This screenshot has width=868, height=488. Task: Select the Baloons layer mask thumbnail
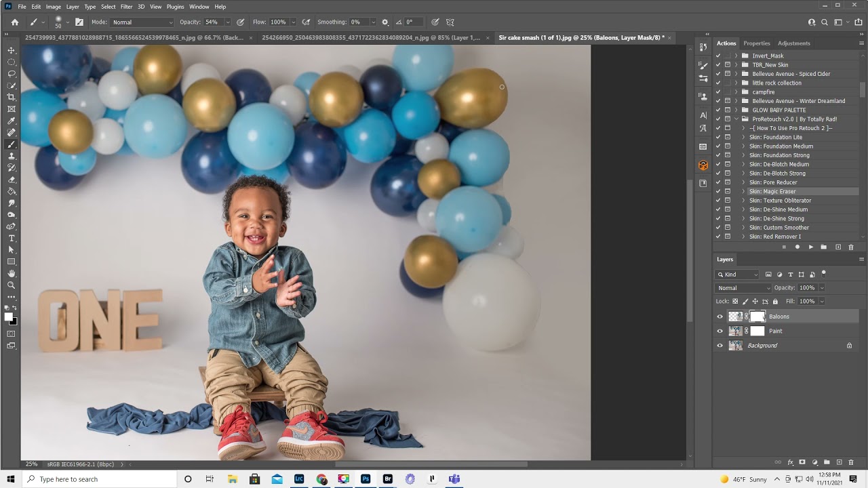[x=757, y=317]
